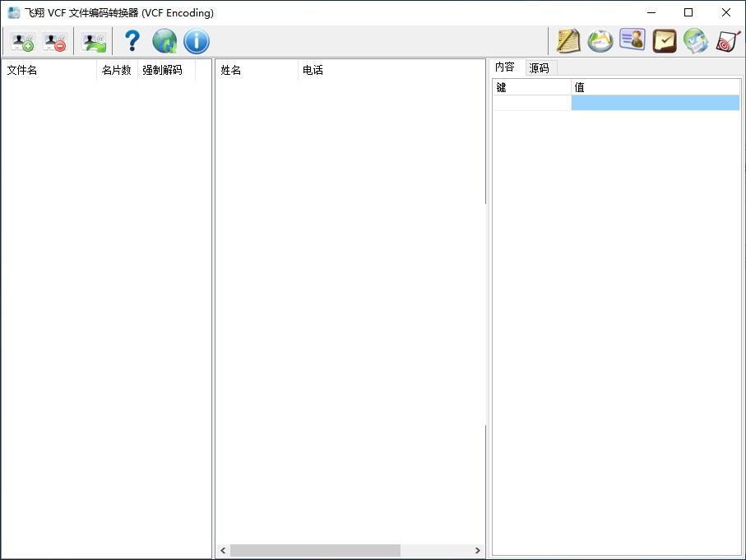This screenshot has width=746, height=560.
Task: Click the 姓名 column header
Action: click(x=255, y=71)
